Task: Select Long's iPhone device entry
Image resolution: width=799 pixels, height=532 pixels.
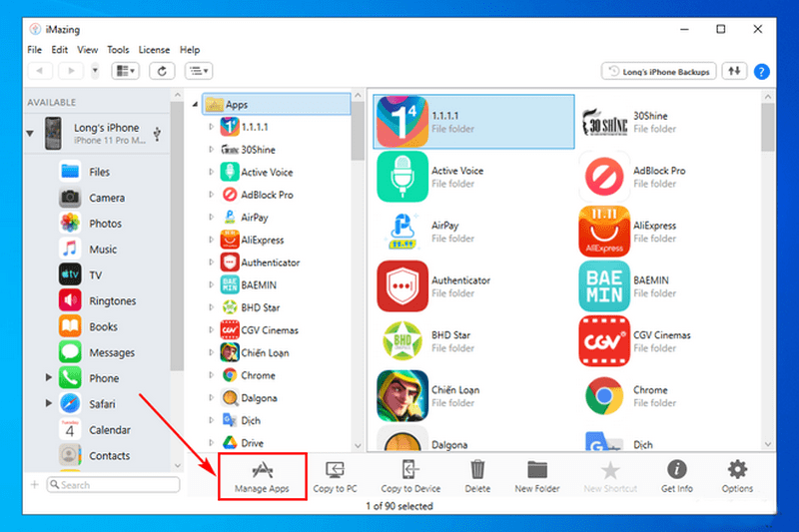Action: pos(97,134)
